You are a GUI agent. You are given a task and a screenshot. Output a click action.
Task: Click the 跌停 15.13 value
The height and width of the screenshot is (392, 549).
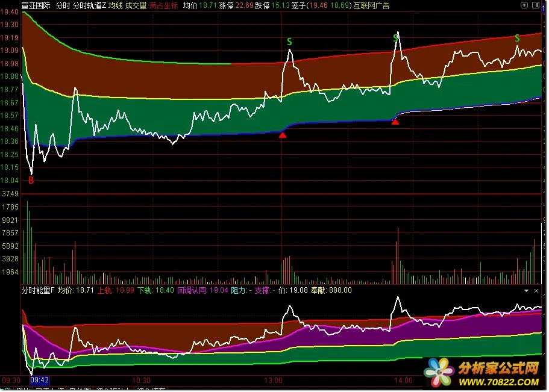pyautogui.click(x=273, y=5)
